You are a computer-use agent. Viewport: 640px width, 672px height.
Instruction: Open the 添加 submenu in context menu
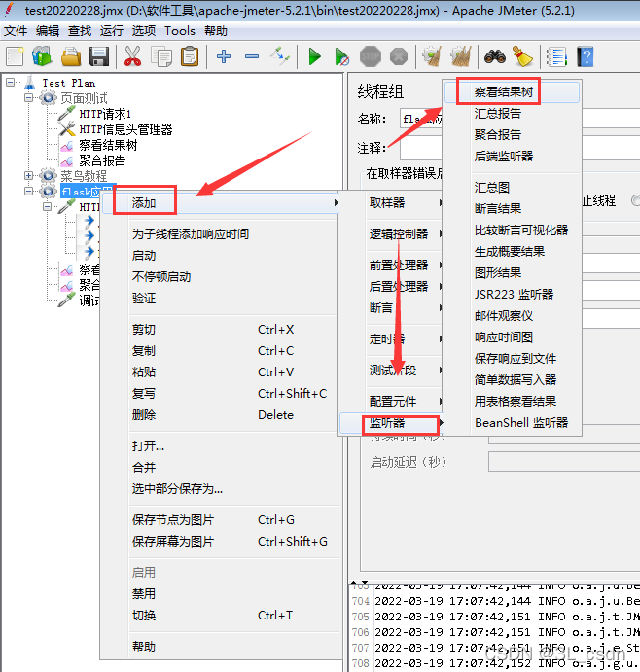point(222,202)
